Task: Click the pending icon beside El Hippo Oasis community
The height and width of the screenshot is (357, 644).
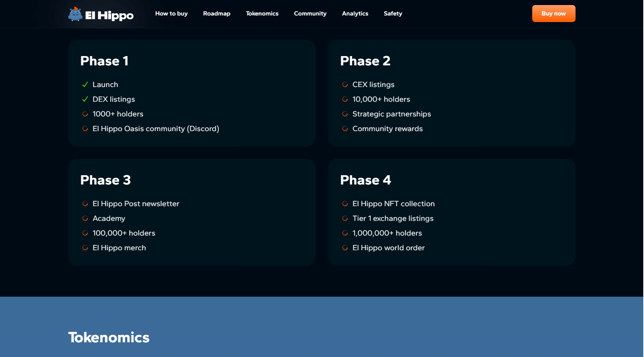Action: pyautogui.click(x=85, y=128)
